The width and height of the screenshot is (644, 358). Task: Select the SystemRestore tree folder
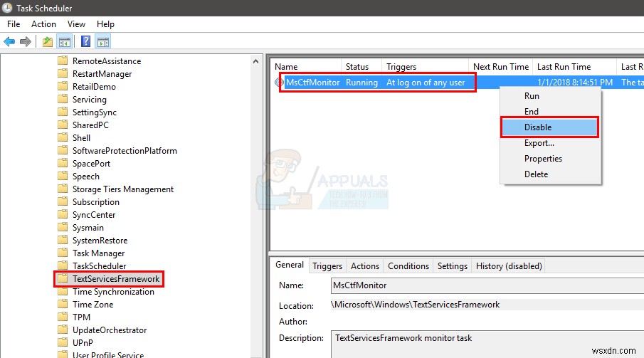pyautogui.click(x=100, y=240)
